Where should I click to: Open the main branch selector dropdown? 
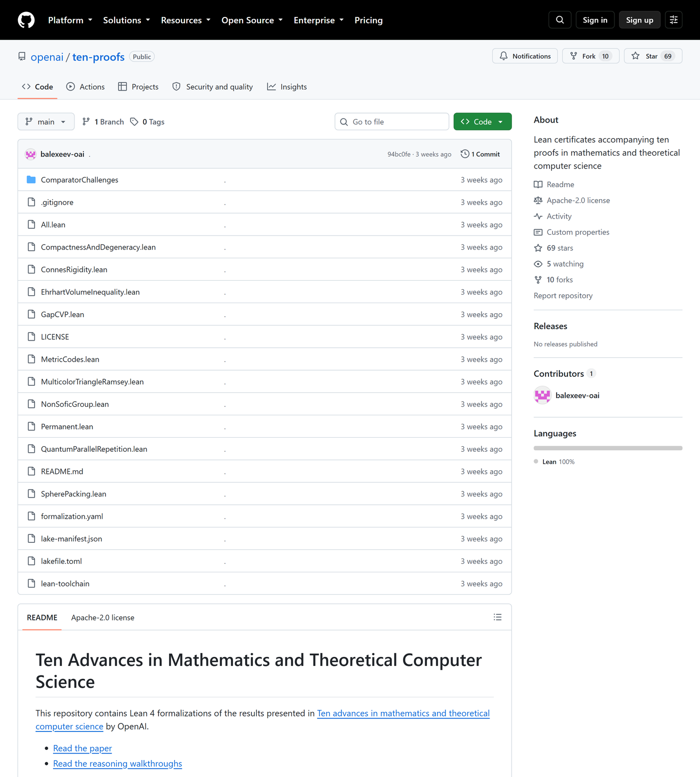46,122
